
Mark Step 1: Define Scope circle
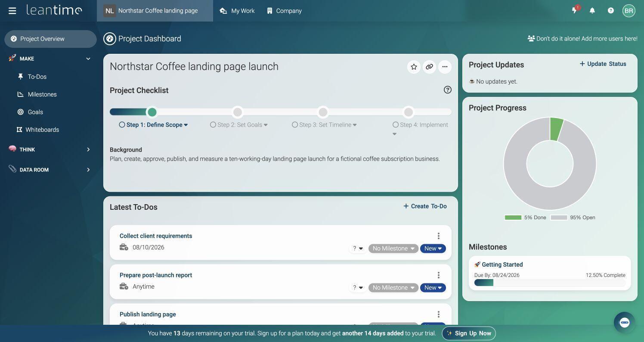[122, 125]
